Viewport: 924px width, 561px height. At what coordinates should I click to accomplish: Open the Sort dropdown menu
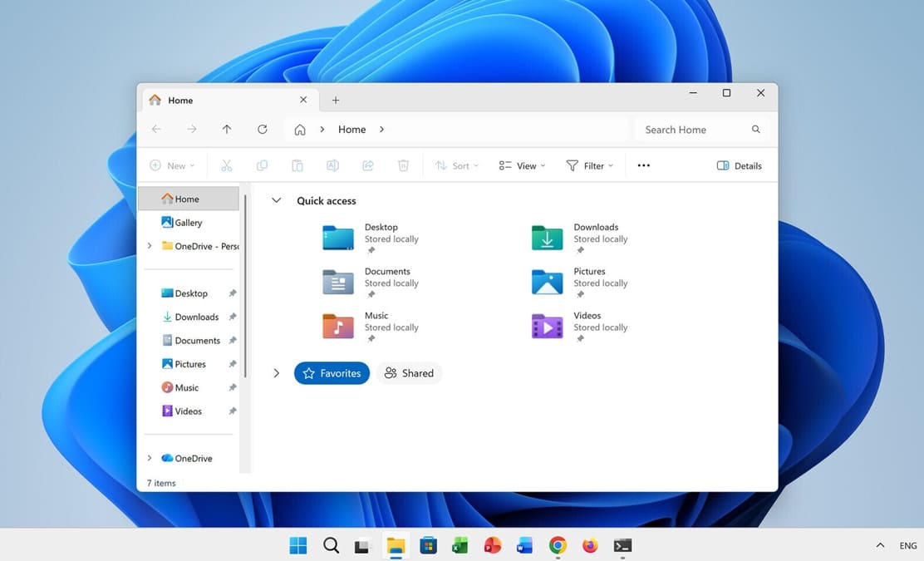456,165
